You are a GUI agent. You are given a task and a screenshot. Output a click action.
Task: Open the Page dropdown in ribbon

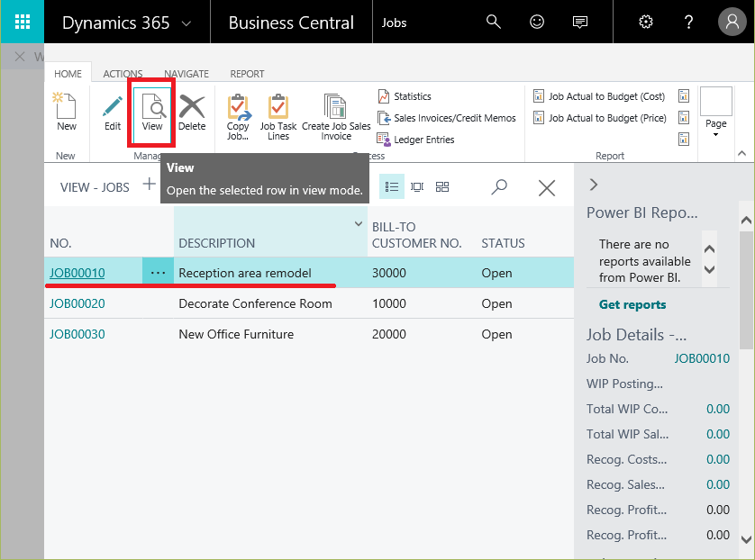click(x=716, y=113)
